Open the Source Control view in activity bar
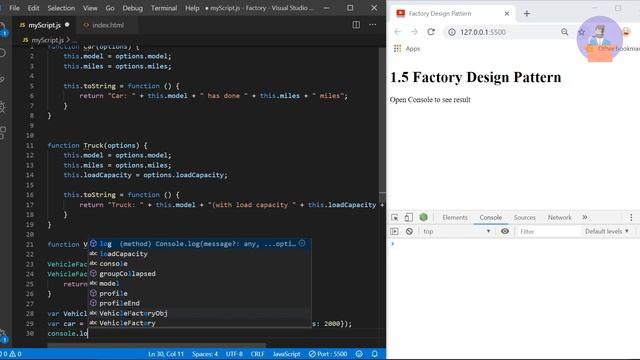Image resolution: width=640 pixels, height=360 pixels. 3,80
